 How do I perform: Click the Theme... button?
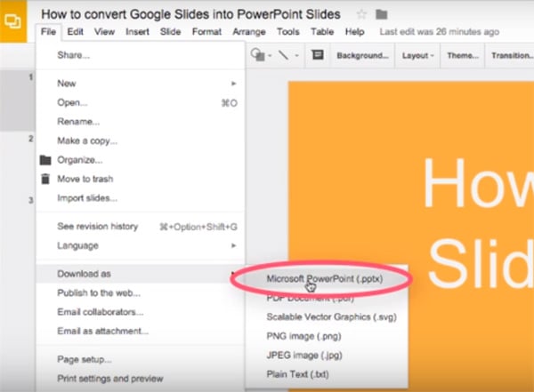point(462,55)
